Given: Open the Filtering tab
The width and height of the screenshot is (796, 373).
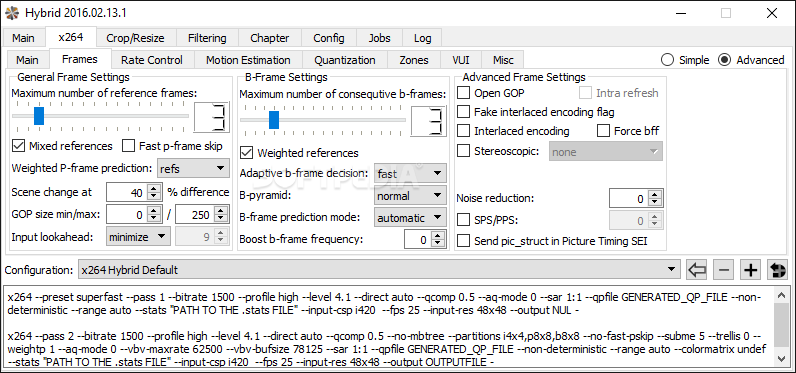Looking at the screenshot, I should [x=207, y=38].
